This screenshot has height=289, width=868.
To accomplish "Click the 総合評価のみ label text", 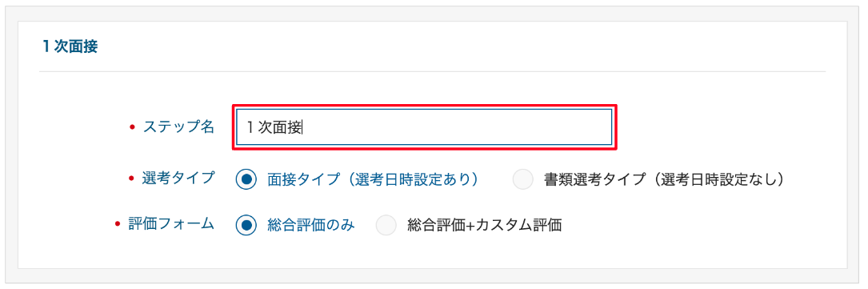I will tap(310, 225).
